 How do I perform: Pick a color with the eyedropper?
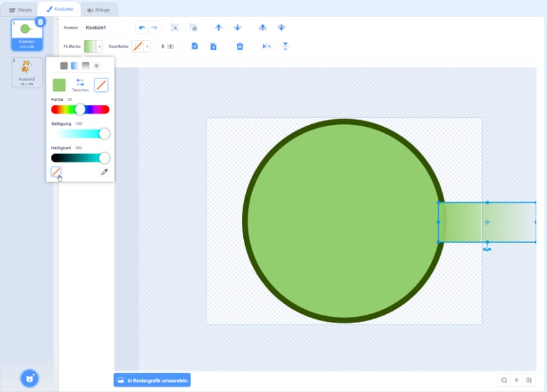(x=104, y=172)
